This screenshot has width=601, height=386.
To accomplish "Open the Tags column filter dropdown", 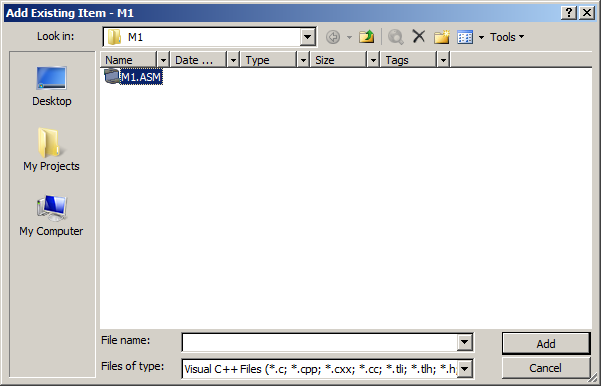I will [443, 60].
